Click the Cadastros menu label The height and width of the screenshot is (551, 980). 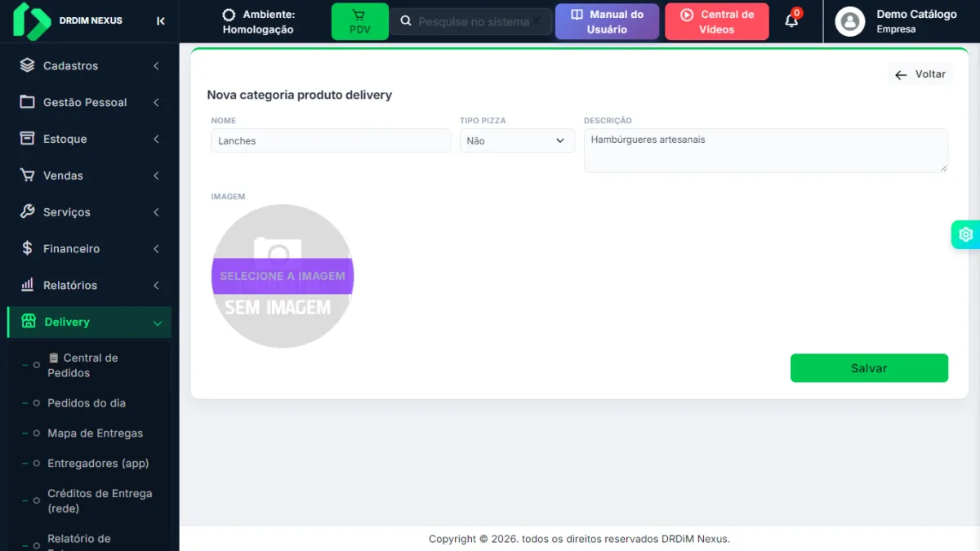pyautogui.click(x=70, y=65)
